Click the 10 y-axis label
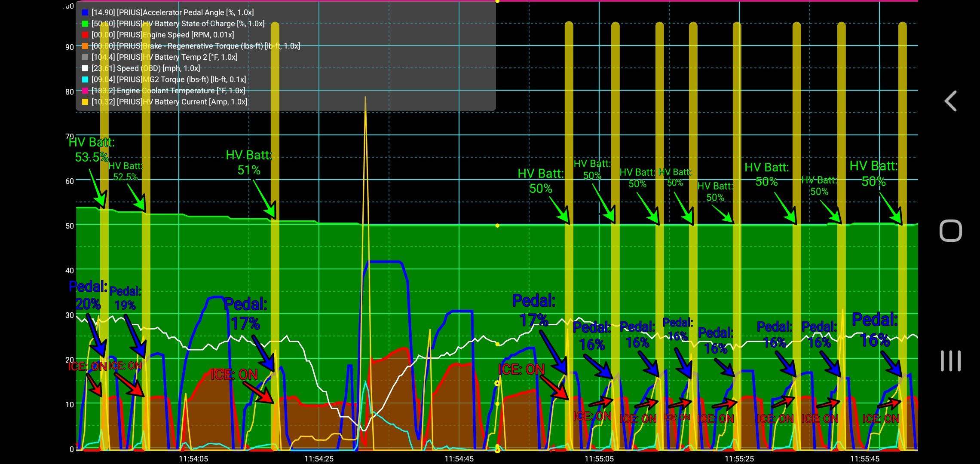Image resolution: width=980 pixels, height=464 pixels. 70,404
